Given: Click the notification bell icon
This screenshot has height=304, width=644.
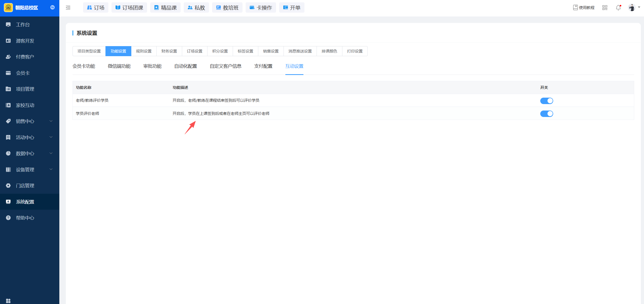Looking at the screenshot, I should [618, 8].
